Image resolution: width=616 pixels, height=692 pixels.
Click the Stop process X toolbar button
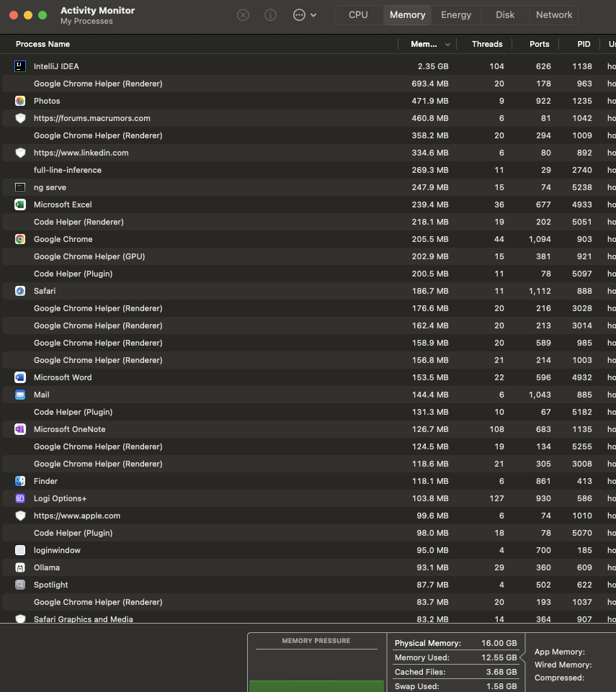pyautogui.click(x=243, y=15)
